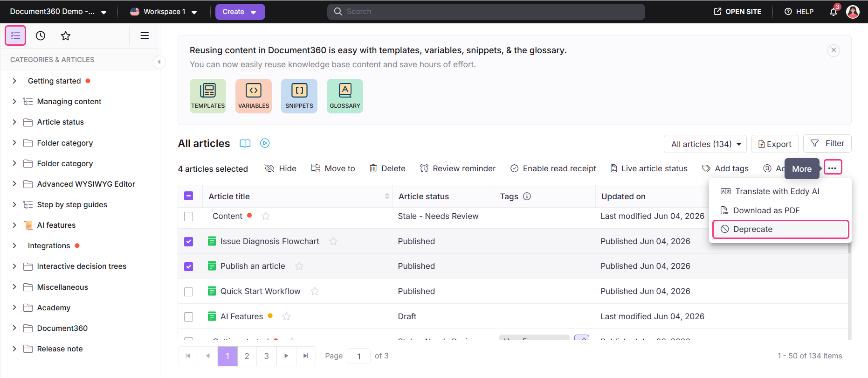Open the Snippets tile

click(299, 96)
